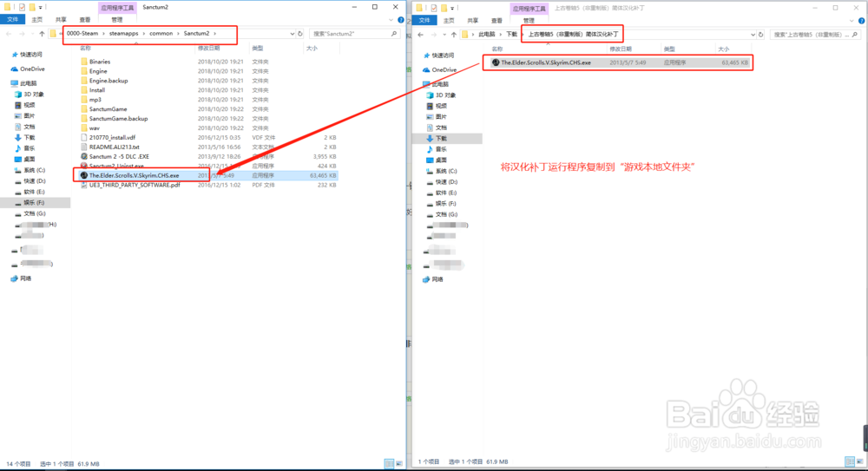Switch Sanctum2 window to details view
868x471 pixels.
(389, 463)
